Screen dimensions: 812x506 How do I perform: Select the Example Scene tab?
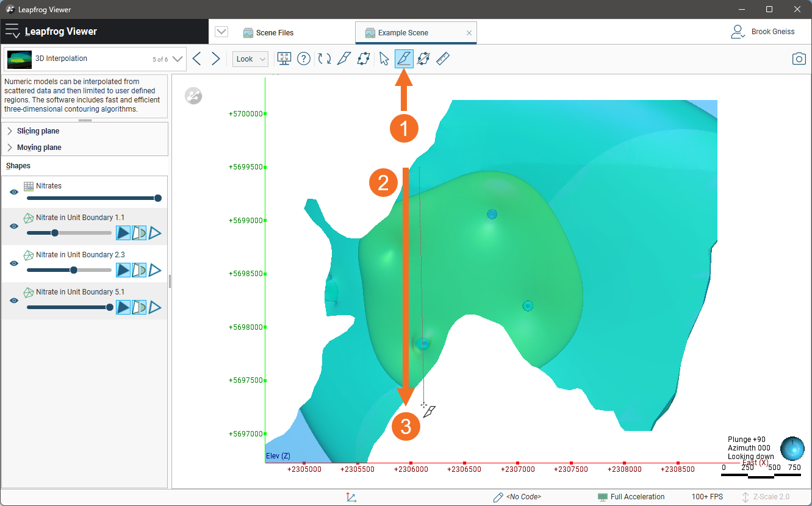point(403,33)
